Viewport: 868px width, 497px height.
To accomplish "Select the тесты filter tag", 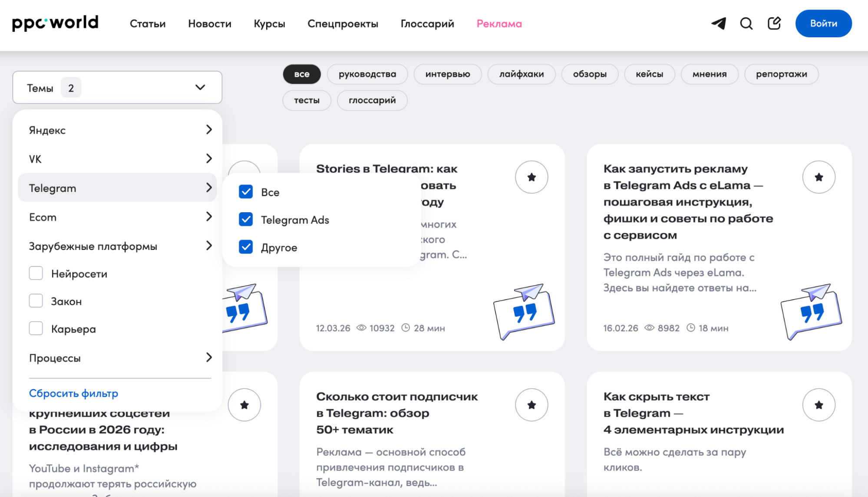I will click(x=307, y=100).
